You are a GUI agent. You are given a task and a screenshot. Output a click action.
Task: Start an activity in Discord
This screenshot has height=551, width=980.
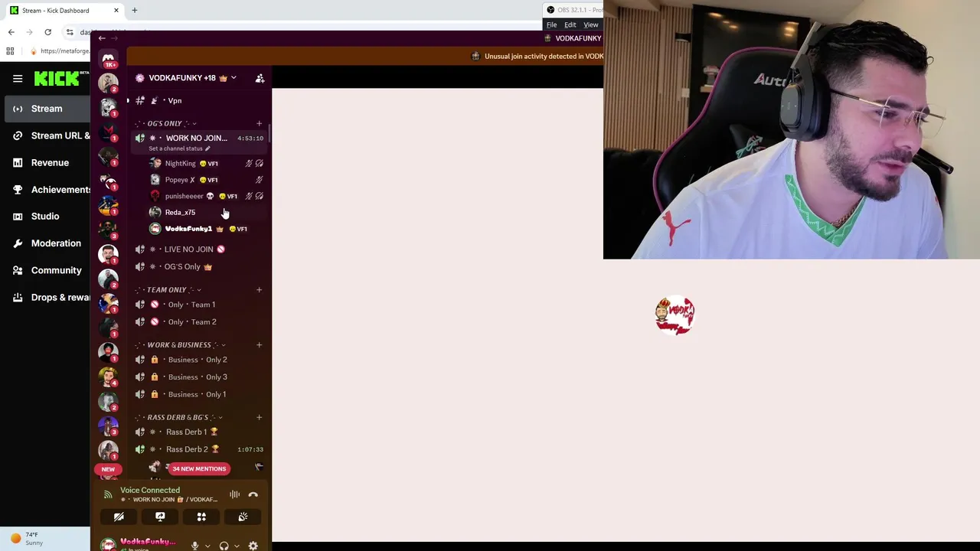coord(201,517)
